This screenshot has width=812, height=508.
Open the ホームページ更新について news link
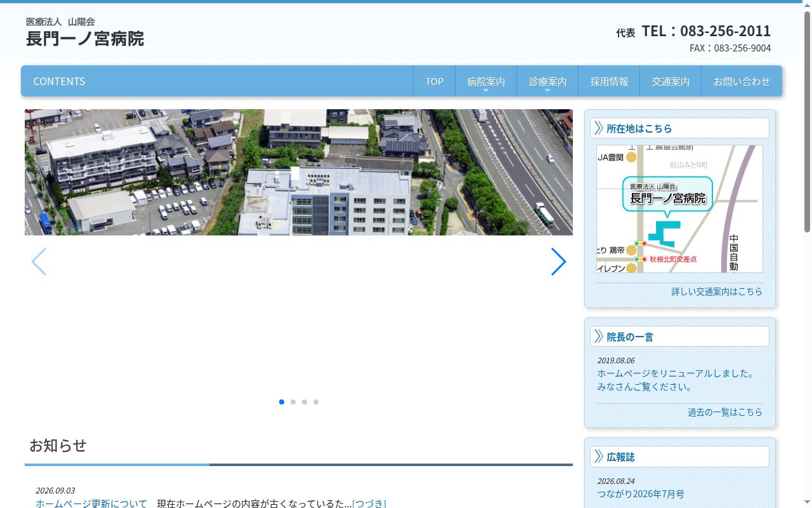pos(91,504)
